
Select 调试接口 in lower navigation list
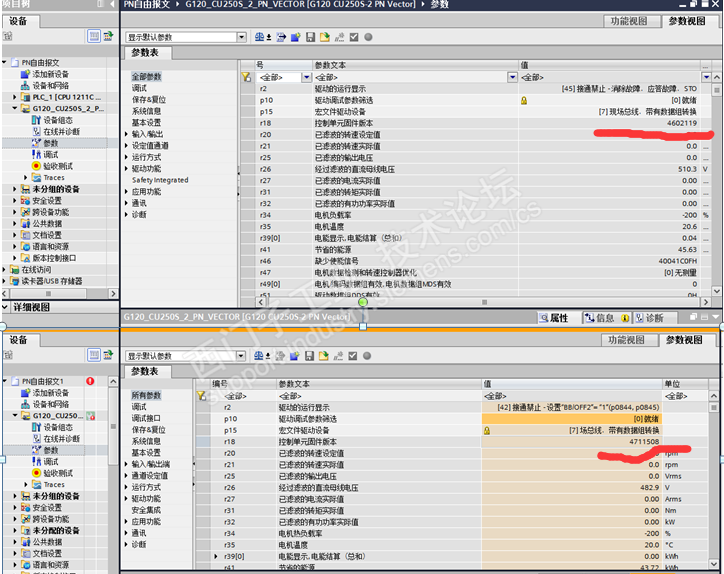[x=146, y=418]
